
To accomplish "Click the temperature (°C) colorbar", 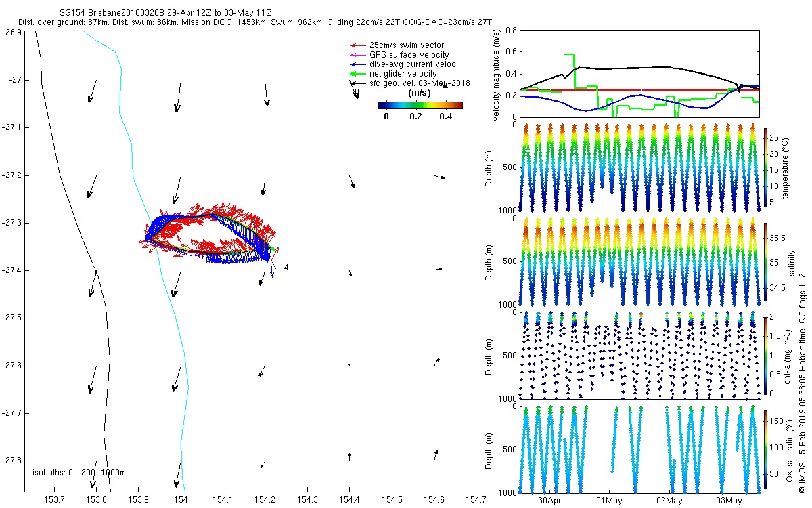I will (766, 166).
